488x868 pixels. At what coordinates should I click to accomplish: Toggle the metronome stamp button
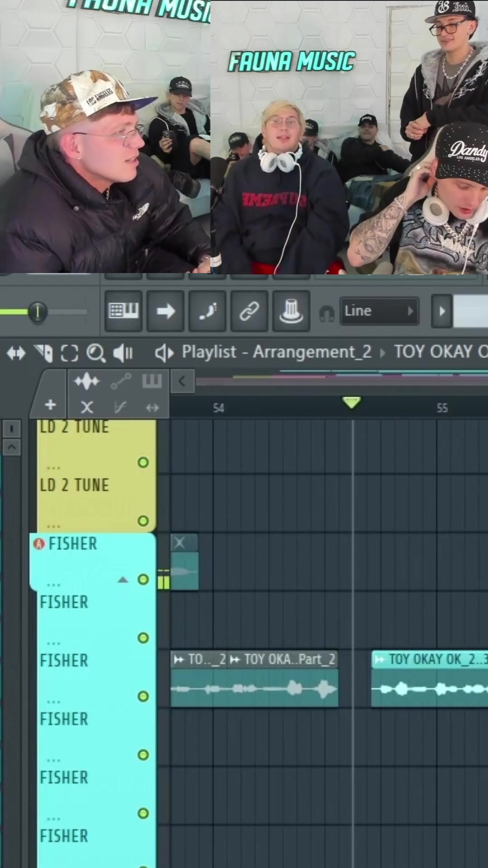tap(291, 311)
